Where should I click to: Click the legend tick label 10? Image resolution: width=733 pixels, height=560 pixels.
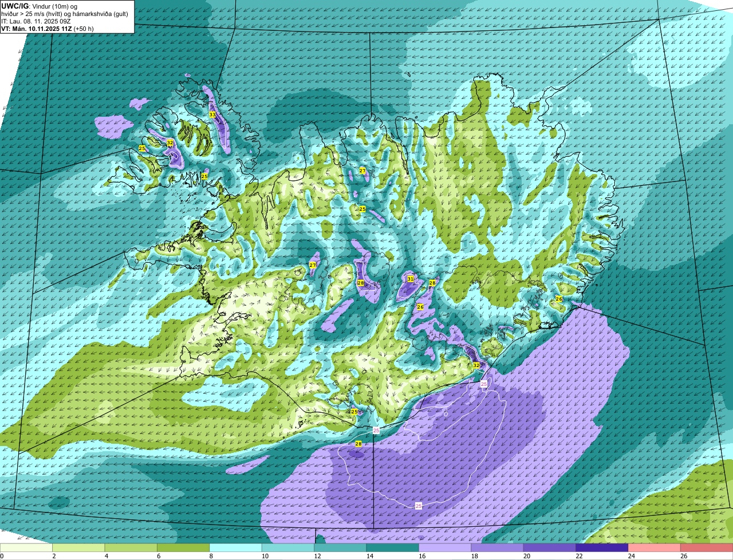265,556
